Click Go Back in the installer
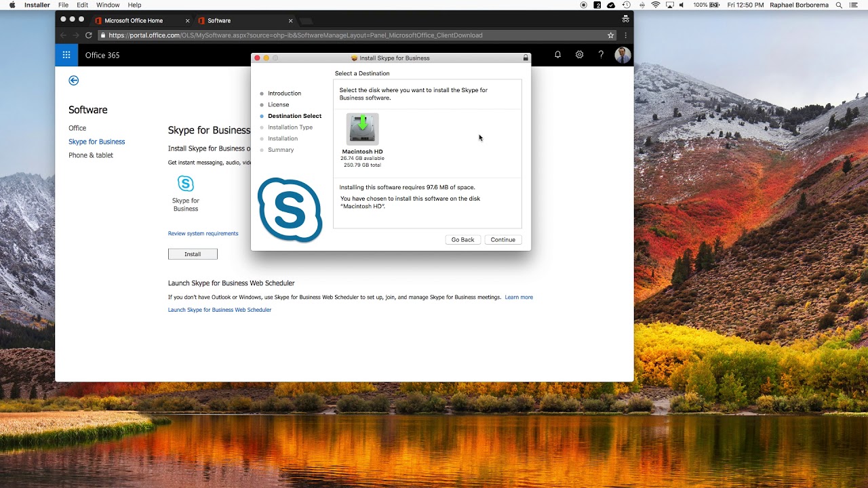This screenshot has height=488, width=868. point(463,240)
